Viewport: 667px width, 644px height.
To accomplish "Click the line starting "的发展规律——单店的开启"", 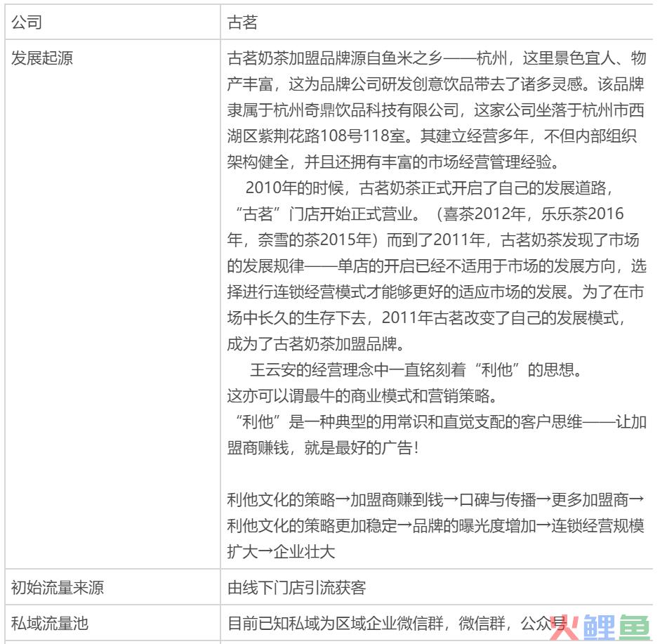I will (437, 265).
